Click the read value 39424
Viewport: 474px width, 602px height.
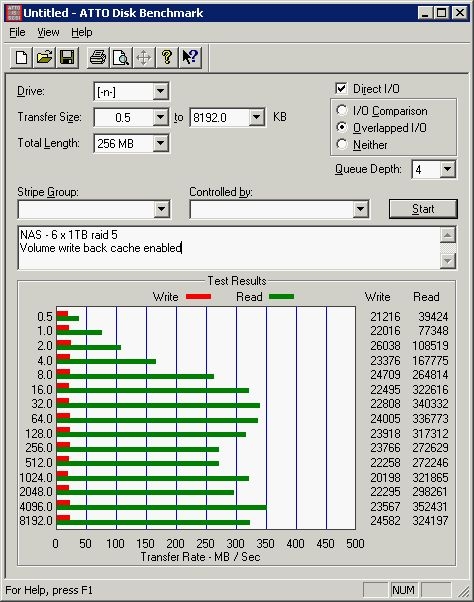(x=433, y=317)
